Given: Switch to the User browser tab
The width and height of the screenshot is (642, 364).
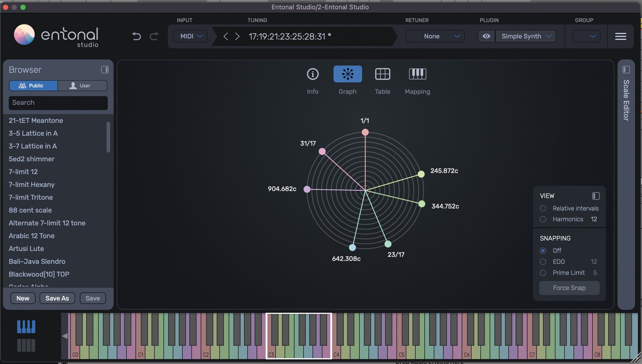Looking at the screenshot, I should tap(82, 86).
